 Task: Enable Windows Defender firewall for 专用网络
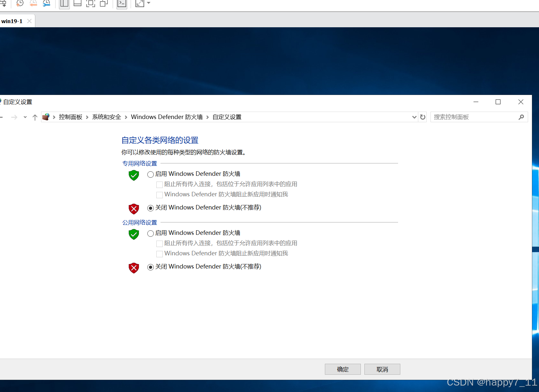[151, 175]
